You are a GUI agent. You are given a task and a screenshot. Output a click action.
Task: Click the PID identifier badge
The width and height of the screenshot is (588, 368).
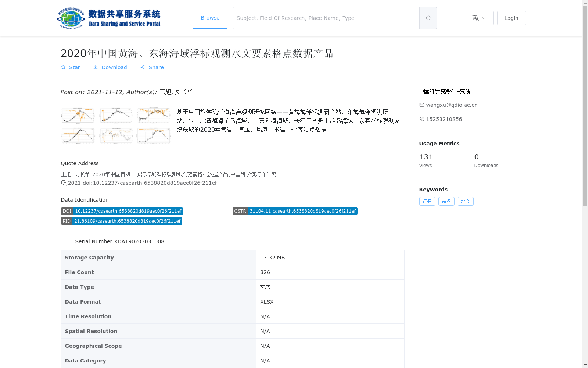click(x=122, y=221)
